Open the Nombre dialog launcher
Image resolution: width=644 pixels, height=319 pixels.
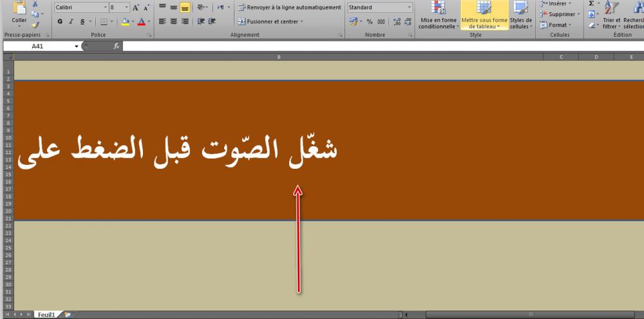tap(410, 35)
